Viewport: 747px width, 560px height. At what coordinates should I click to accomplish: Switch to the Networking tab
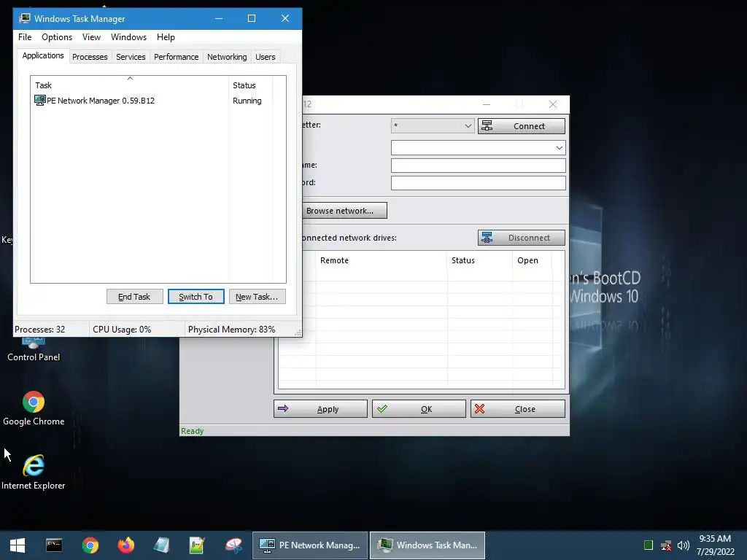click(227, 57)
